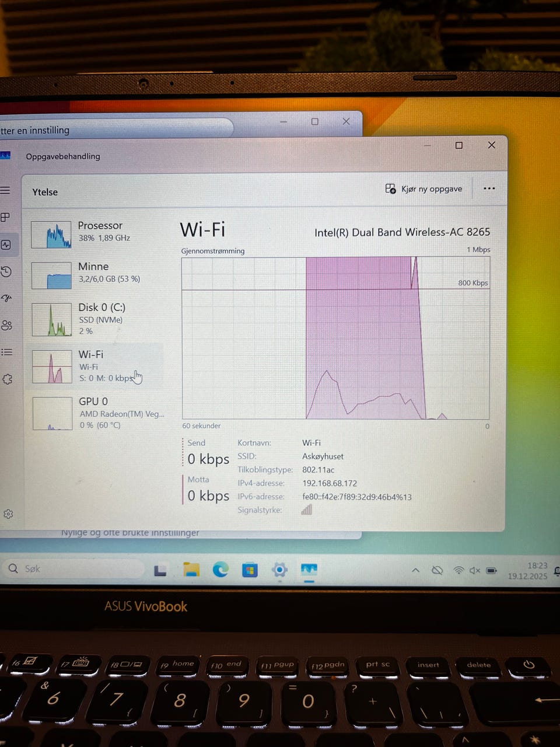Viewport: 560px width, 747px height.
Task: Click the Ytelse page heading
Action: (45, 192)
